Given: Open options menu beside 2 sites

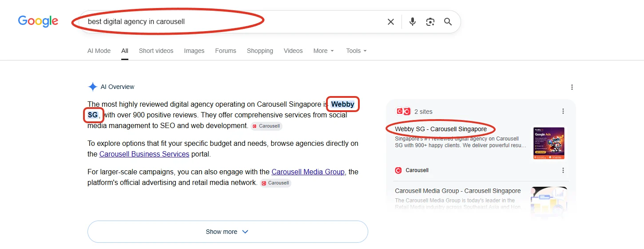Looking at the screenshot, I should (563, 111).
